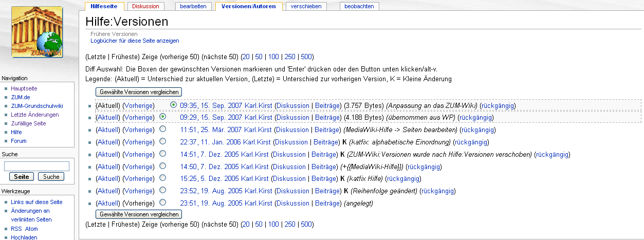Image resolution: width=644 pixels, height=240 pixels.
Task: Click 'Links auf diese Seite' tool link
Action: coord(36,202)
